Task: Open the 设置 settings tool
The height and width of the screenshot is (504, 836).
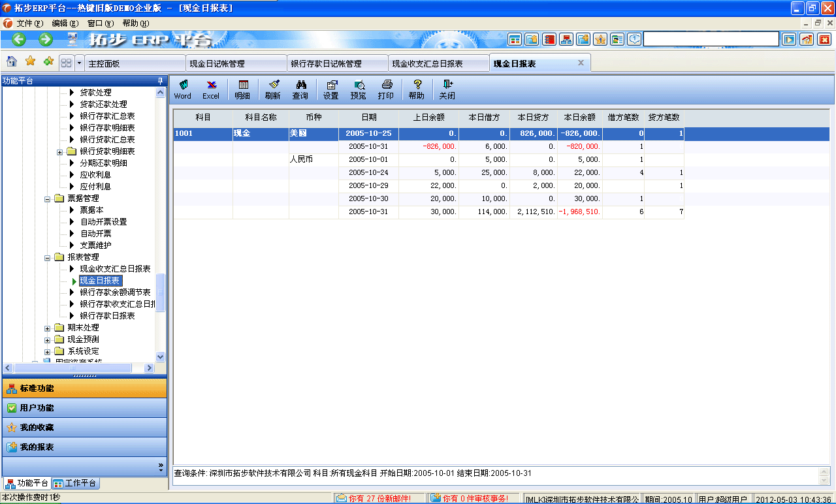Action: coord(330,89)
